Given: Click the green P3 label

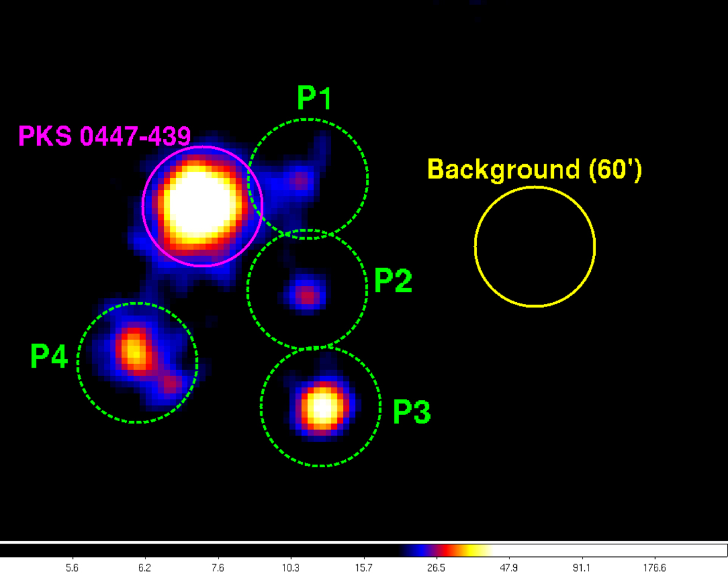Looking at the screenshot, I should coord(411,413).
